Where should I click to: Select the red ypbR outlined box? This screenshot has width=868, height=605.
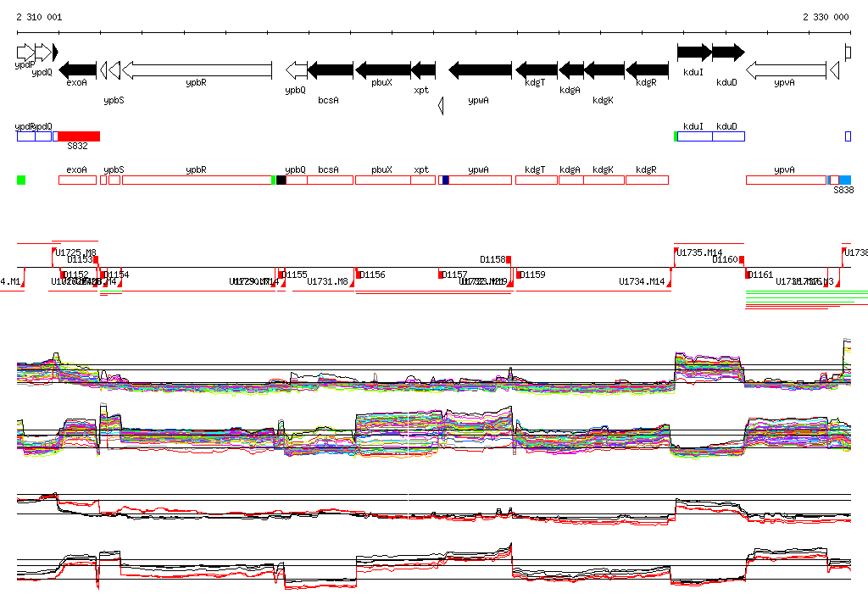coord(197,180)
